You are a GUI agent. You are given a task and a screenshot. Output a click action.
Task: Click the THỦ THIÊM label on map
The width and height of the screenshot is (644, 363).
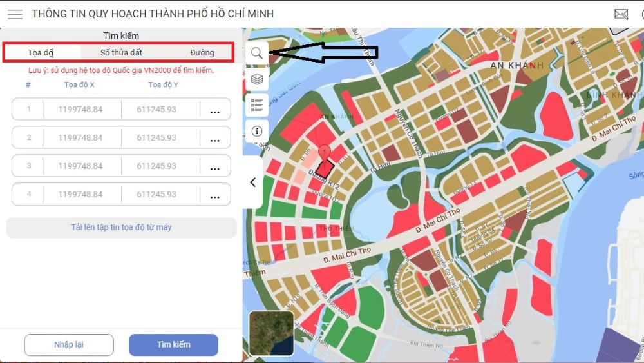(x=336, y=228)
